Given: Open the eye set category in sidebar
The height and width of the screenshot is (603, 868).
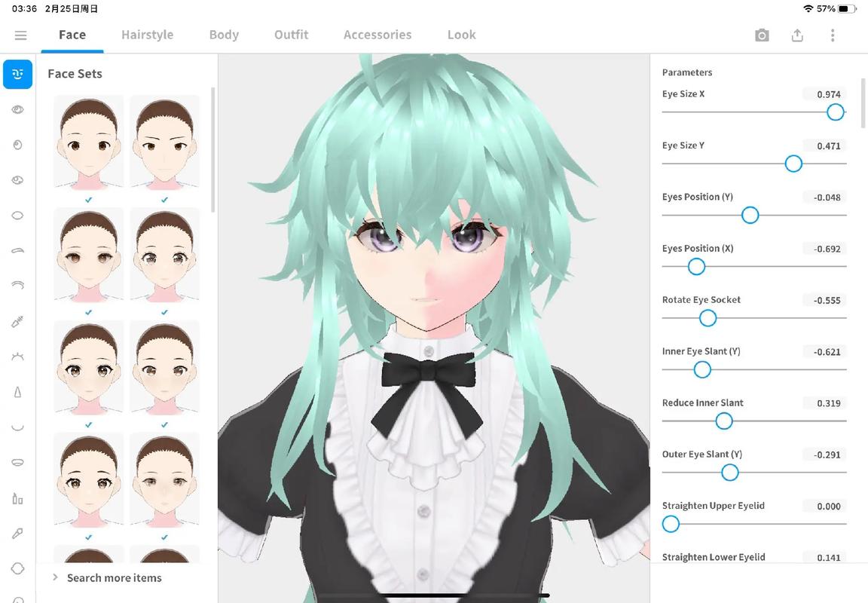Looking at the screenshot, I should [18, 109].
